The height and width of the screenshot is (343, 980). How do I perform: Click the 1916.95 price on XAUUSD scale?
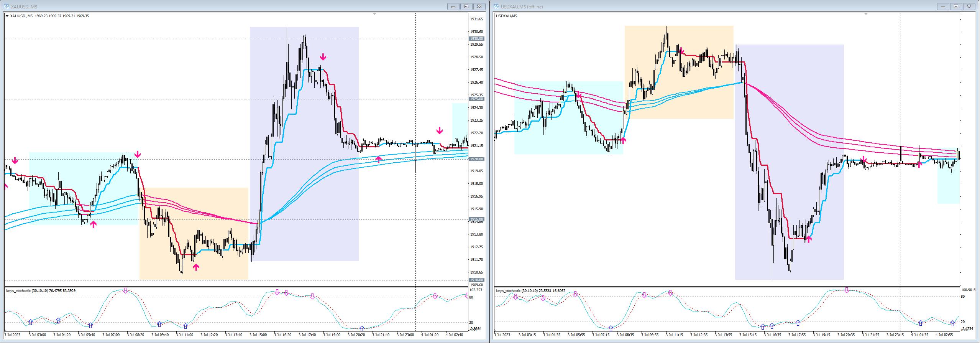point(477,196)
